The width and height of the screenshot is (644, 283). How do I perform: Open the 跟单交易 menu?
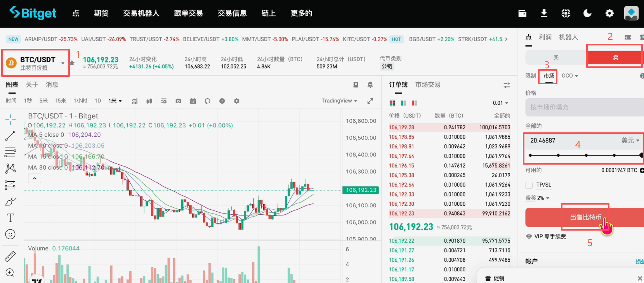tap(188, 14)
